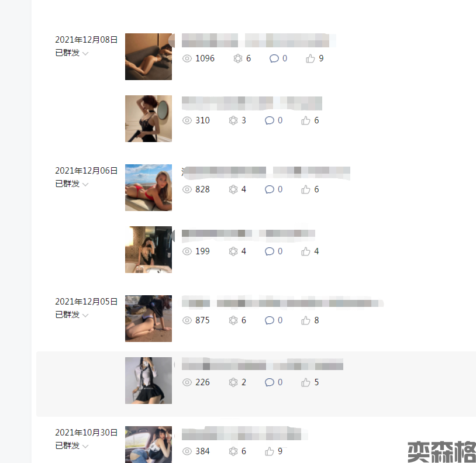
Task: Expand the 已群发 chevron under 2021年10月30日
Action: click(x=85, y=446)
